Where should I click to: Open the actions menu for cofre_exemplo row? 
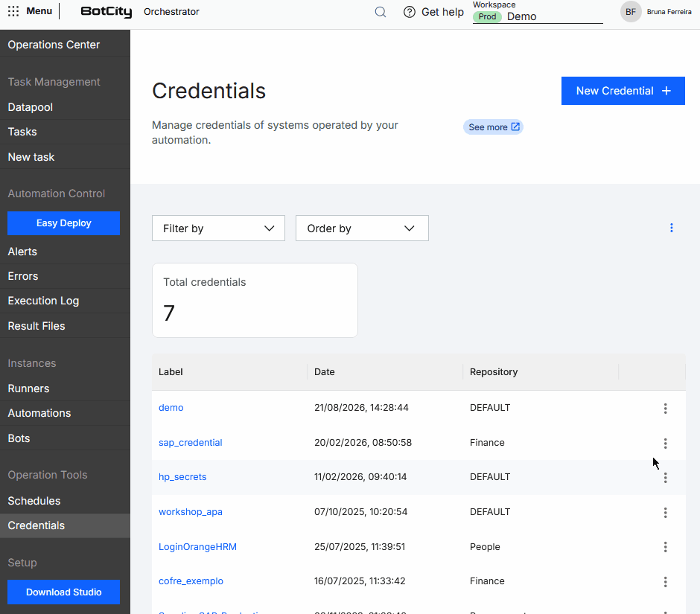tap(665, 582)
